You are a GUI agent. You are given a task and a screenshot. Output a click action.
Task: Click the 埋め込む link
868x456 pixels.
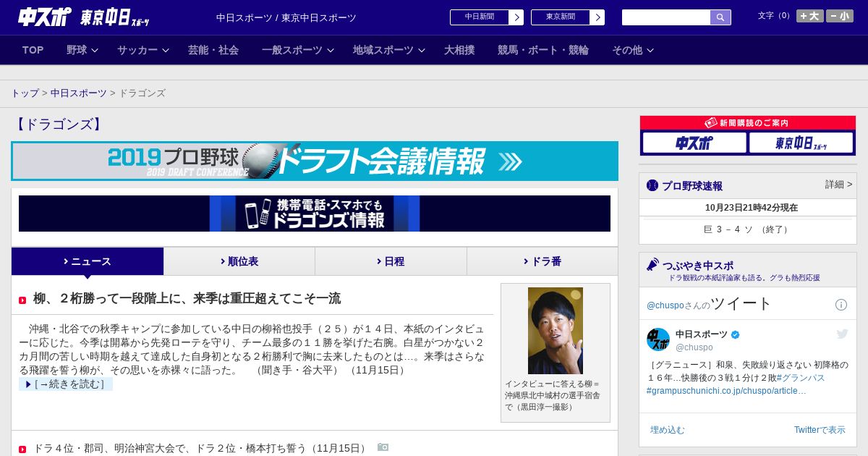[667, 430]
